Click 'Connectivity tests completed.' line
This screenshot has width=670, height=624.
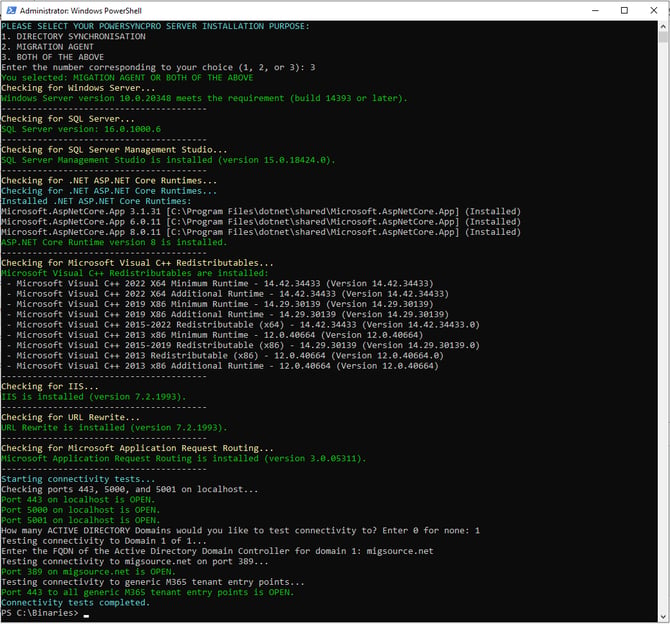click(76, 602)
